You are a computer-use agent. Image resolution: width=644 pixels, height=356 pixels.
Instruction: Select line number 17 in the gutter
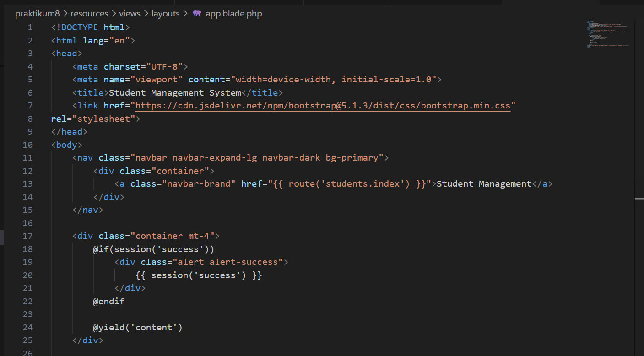(27, 236)
